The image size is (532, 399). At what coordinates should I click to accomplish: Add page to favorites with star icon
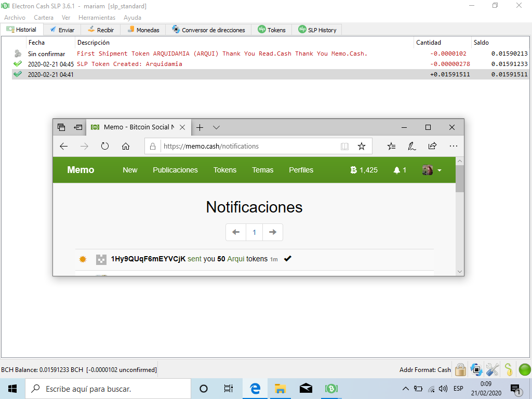[x=362, y=146]
